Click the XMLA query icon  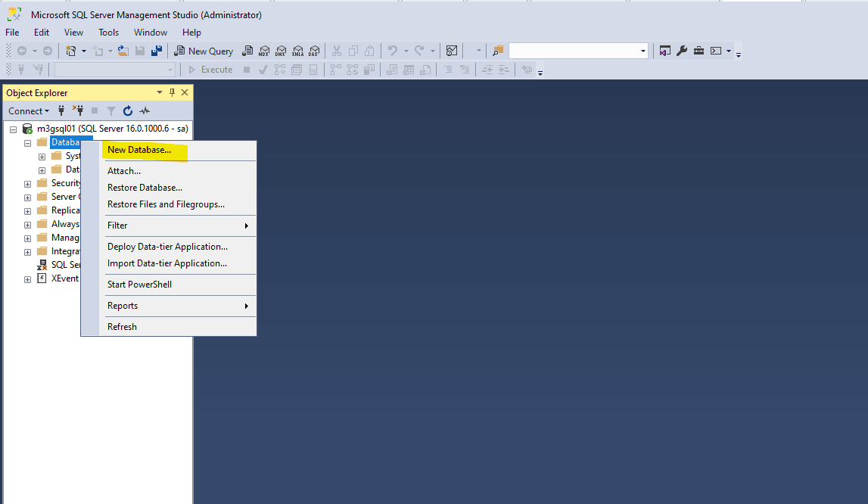(x=298, y=51)
